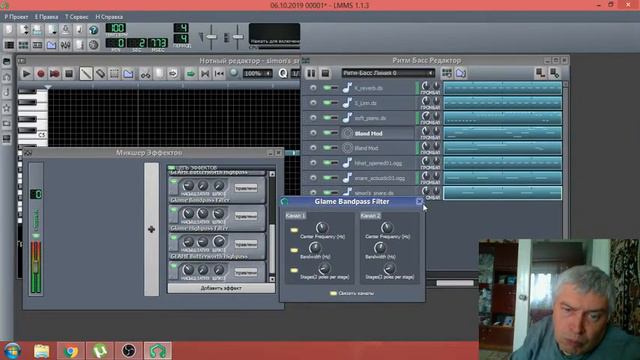Open controls of Glame Highpass Filter effect
Screen dimensions: 640x360
[246, 216]
